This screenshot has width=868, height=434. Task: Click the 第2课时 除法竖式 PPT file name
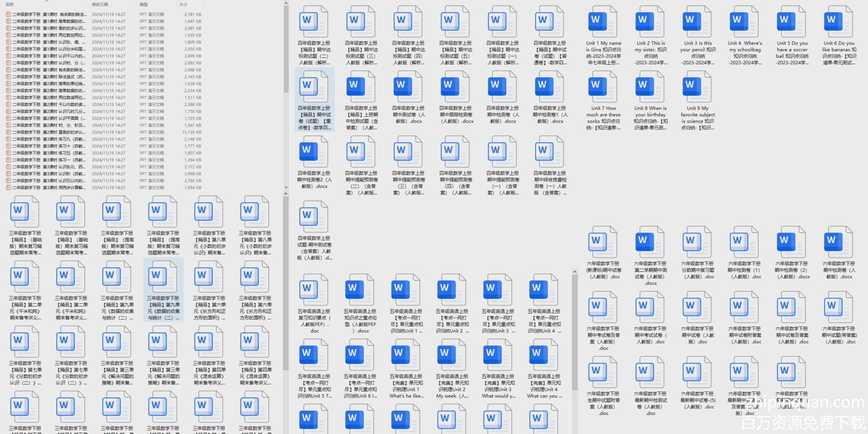[x=49, y=77]
